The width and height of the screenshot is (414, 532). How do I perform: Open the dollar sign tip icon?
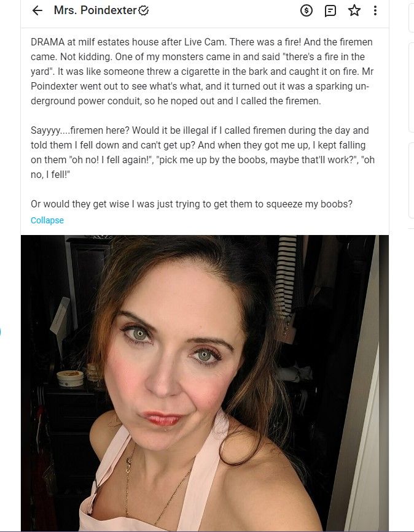(307, 10)
